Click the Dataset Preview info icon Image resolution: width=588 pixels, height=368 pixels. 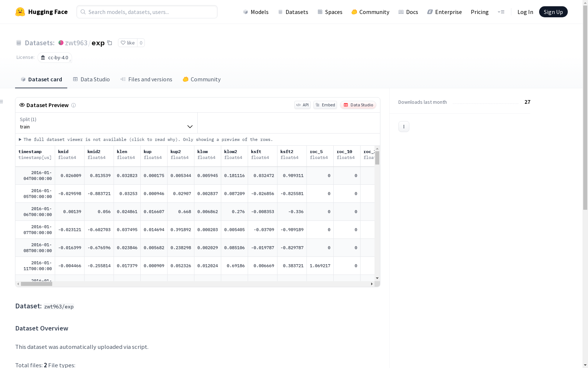(x=73, y=105)
